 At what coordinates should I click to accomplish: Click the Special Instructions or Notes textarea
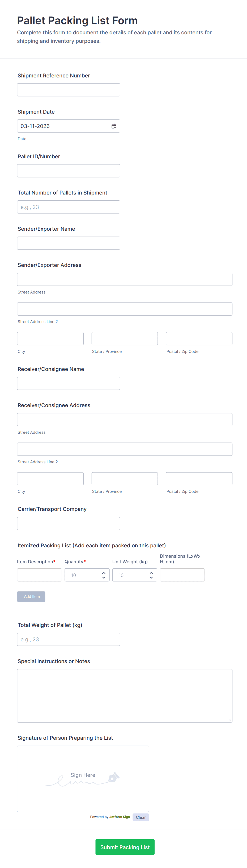125,696
